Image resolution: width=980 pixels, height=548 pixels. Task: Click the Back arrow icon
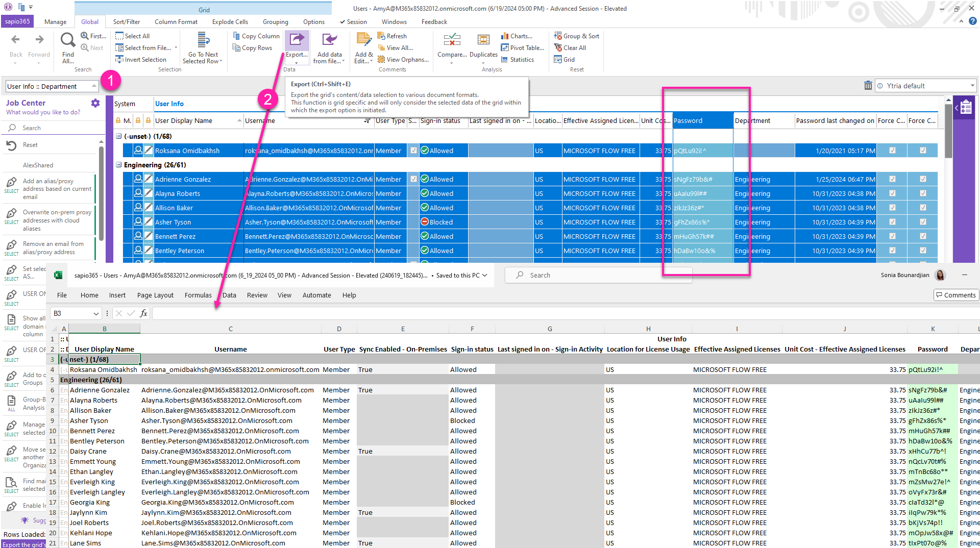pos(15,39)
